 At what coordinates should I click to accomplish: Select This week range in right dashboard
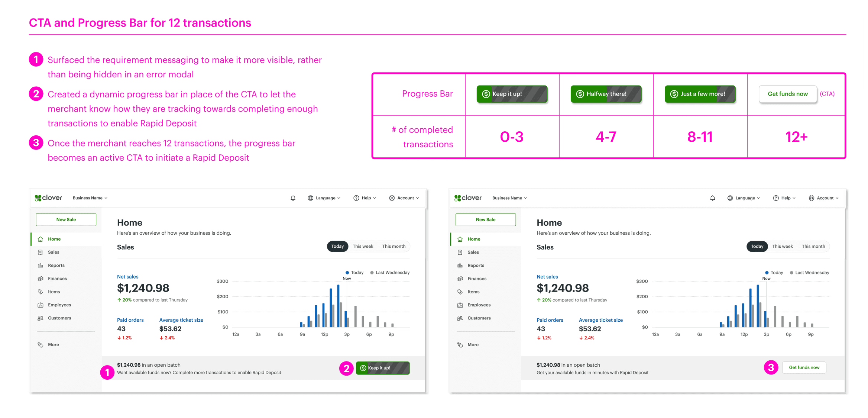coord(783,246)
